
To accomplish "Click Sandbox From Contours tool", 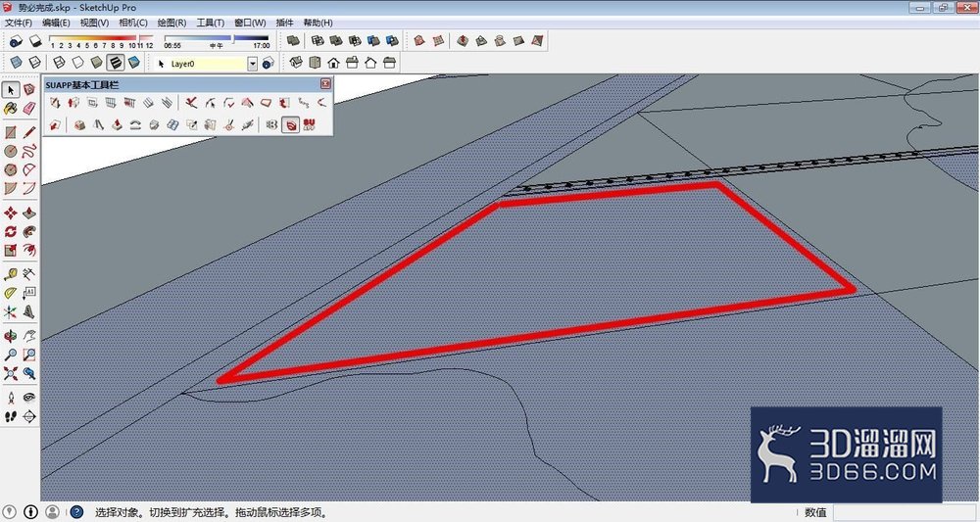I will (419, 40).
